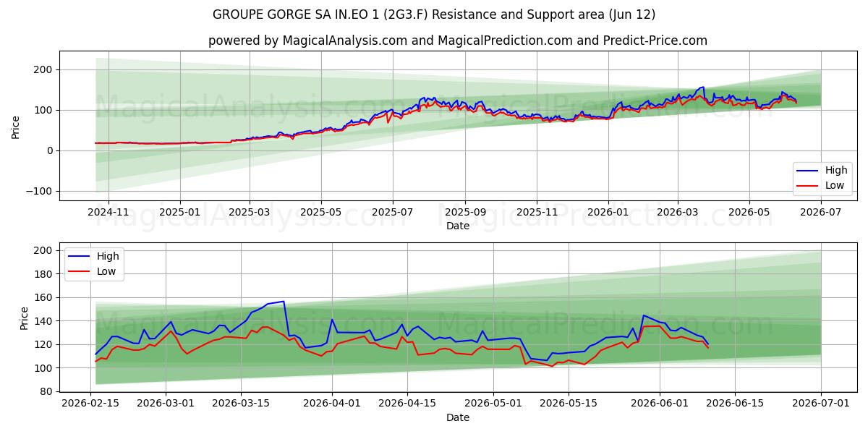Click the '2026-07-01' date tick label
Screen dimensions: 868x434
pos(821,403)
